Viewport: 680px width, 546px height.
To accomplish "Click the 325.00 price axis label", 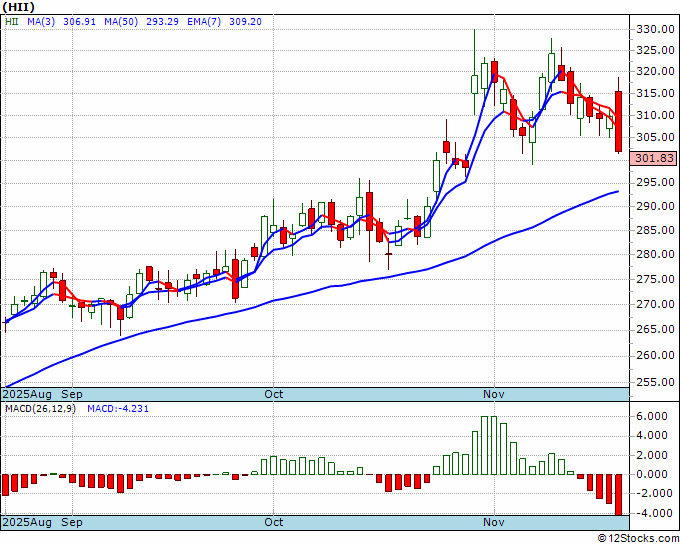I will (655, 50).
